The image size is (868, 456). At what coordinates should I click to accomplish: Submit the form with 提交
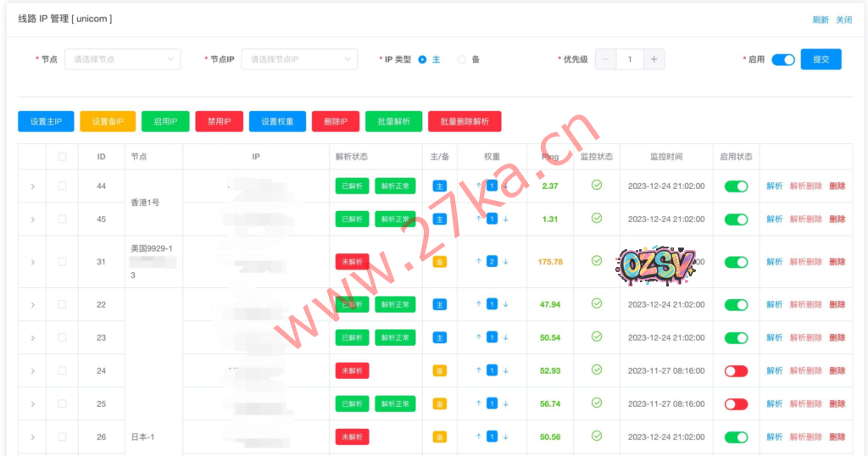[x=821, y=59]
